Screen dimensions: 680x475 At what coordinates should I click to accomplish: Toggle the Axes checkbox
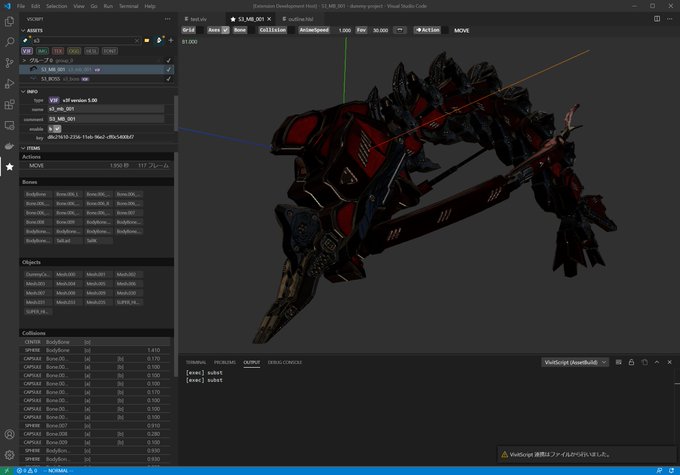tap(226, 30)
